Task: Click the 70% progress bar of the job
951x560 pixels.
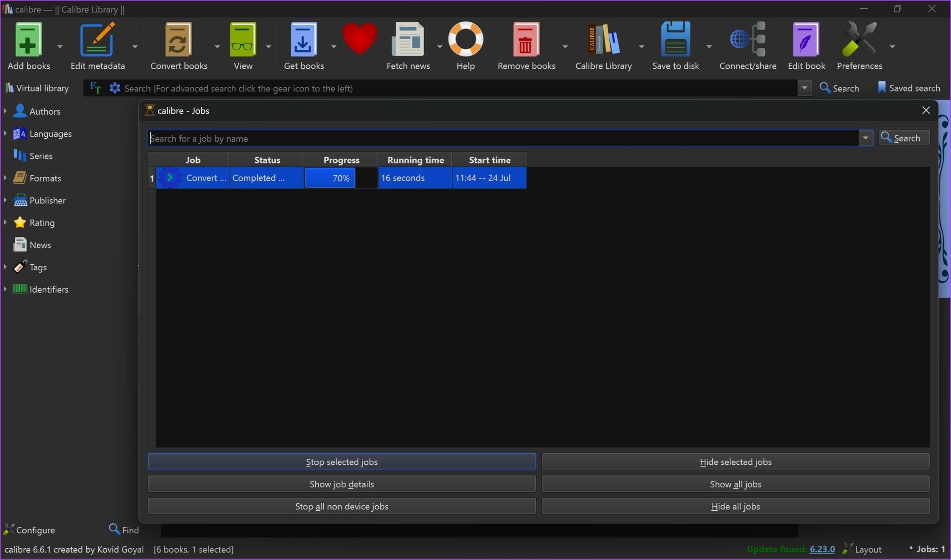Action: coord(341,178)
